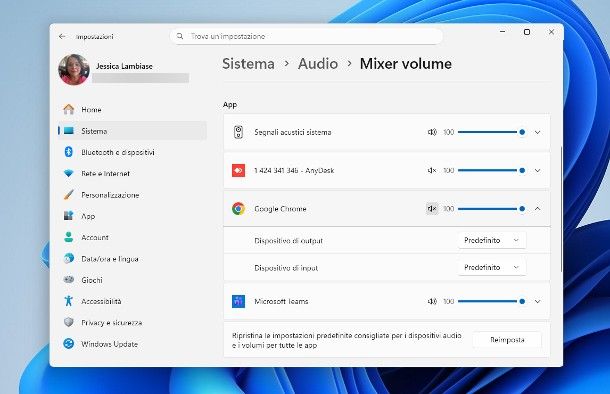This screenshot has height=394, width=610.
Task: Click the App sidebar icon
Action: tap(68, 216)
